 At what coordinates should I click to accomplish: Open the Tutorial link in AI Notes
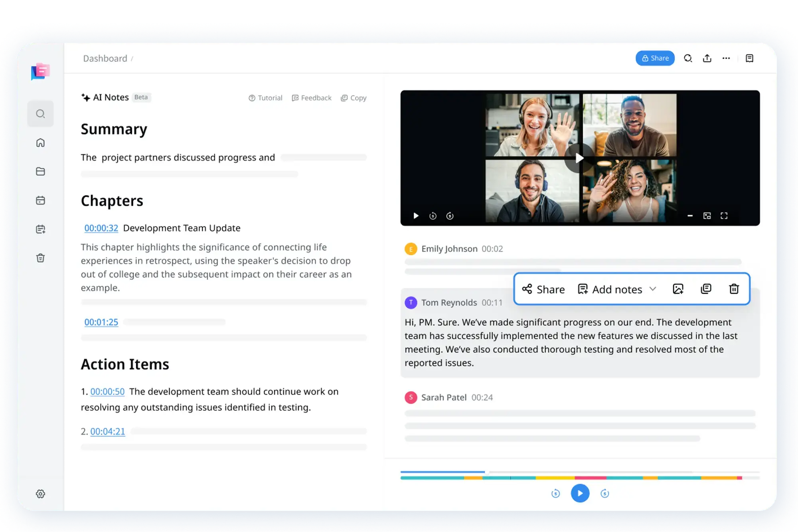coord(265,98)
